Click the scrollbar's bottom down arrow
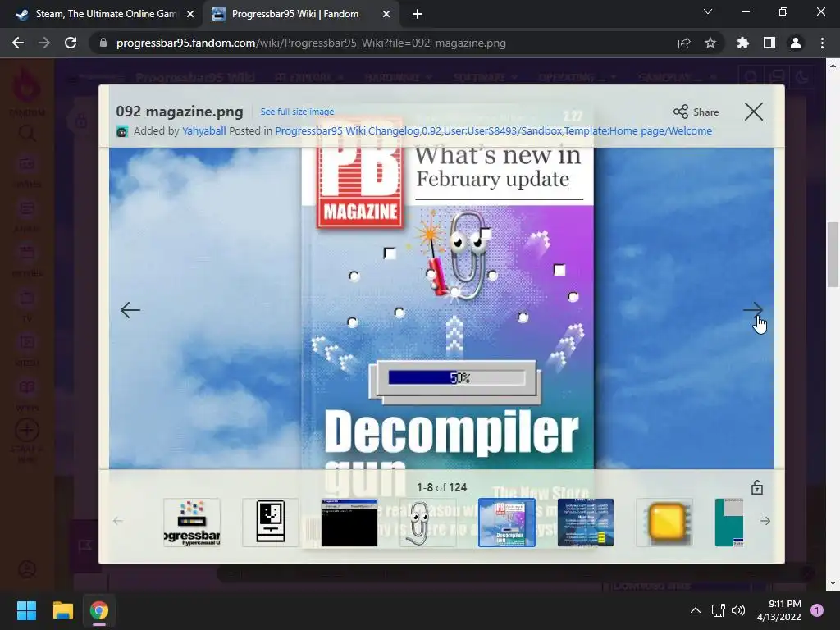The image size is (840, 630). (833, 583)
